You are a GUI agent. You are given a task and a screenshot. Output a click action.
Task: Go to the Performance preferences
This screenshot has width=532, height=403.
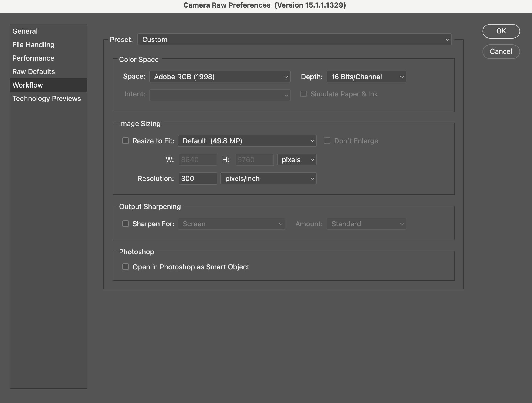coord(33,58)
